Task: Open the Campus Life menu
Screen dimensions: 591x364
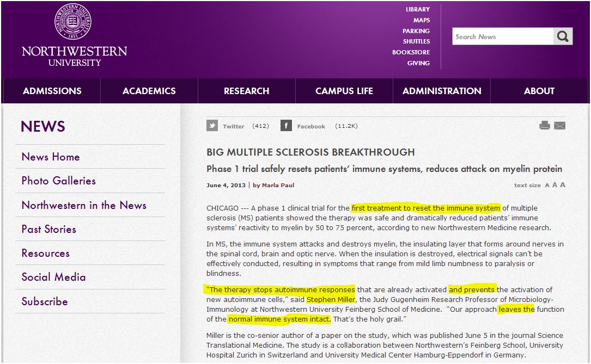Action: pos(344,91)
